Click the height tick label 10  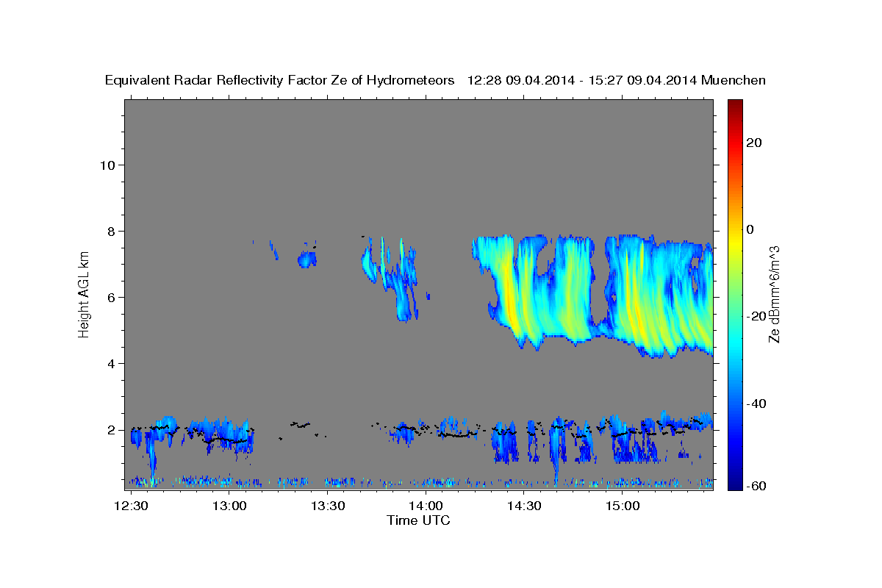107,165
